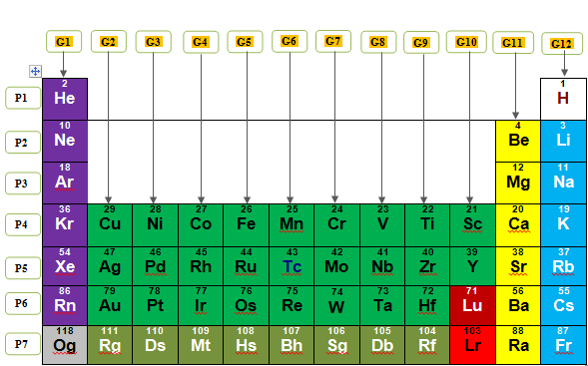Select the H hydrogen cell
The width and height of the screenshot is (588, 366).
point(563,100)
